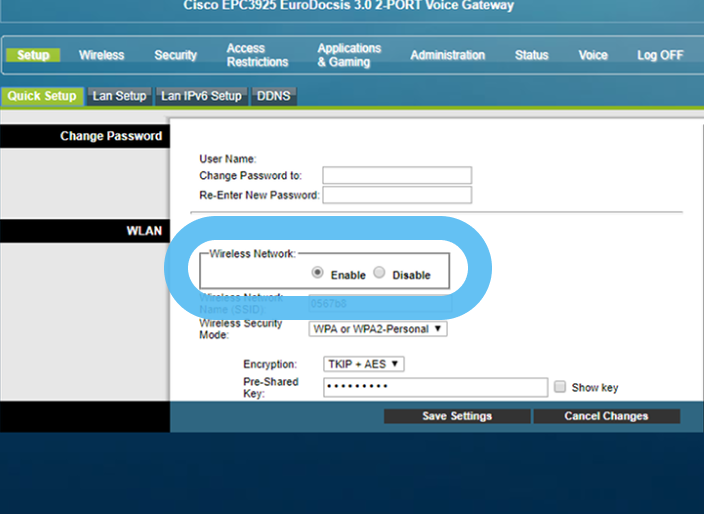This screenshot has width=704, height=514.
Task: Open the Administration tab
Action: (447, 55)
